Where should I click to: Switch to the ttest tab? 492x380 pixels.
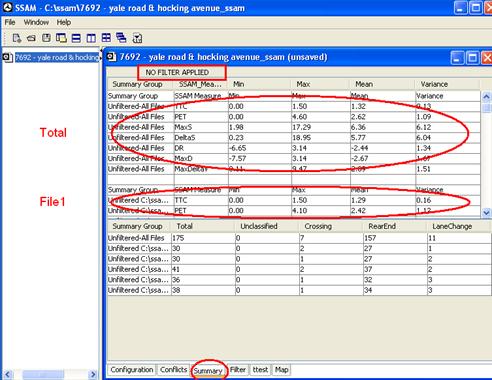point(260,370)
